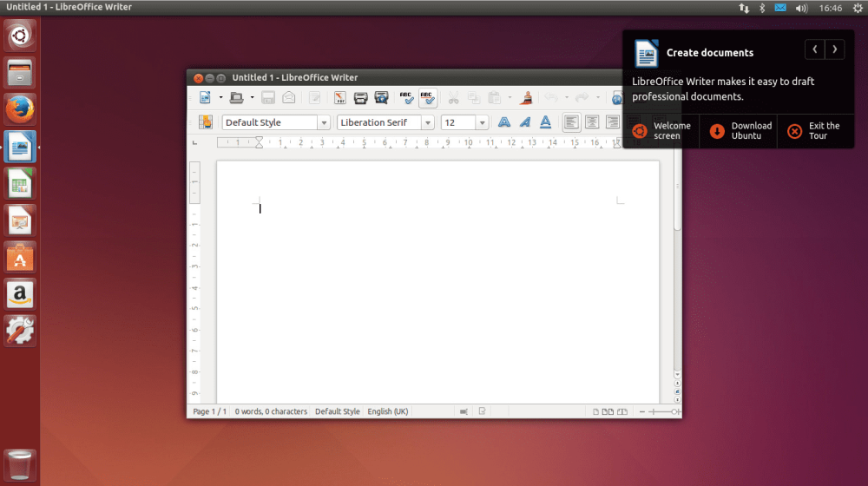Click Welcome screen in the tour panel
868x486 pixels.
(661, 131)
